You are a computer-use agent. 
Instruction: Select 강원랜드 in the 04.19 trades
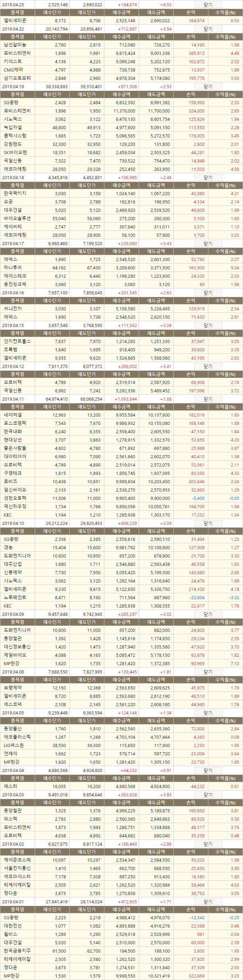click(x=12, y=144)
